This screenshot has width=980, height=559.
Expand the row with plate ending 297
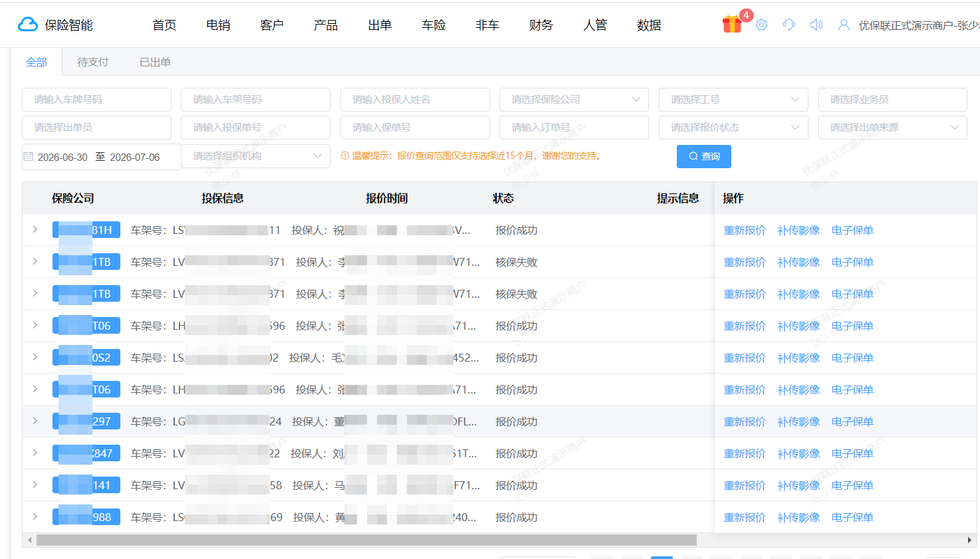click(35, 421)
